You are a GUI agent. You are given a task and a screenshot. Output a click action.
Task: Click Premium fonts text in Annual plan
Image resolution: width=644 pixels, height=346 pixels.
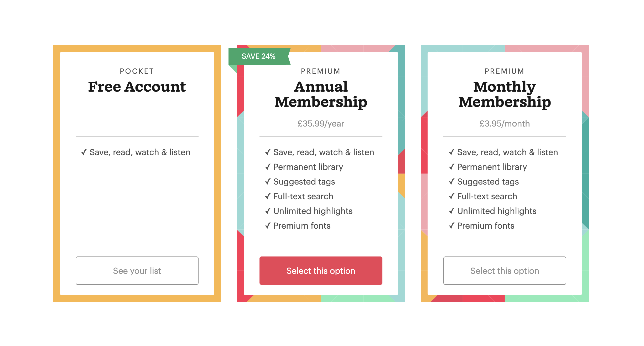coord(302,226)
